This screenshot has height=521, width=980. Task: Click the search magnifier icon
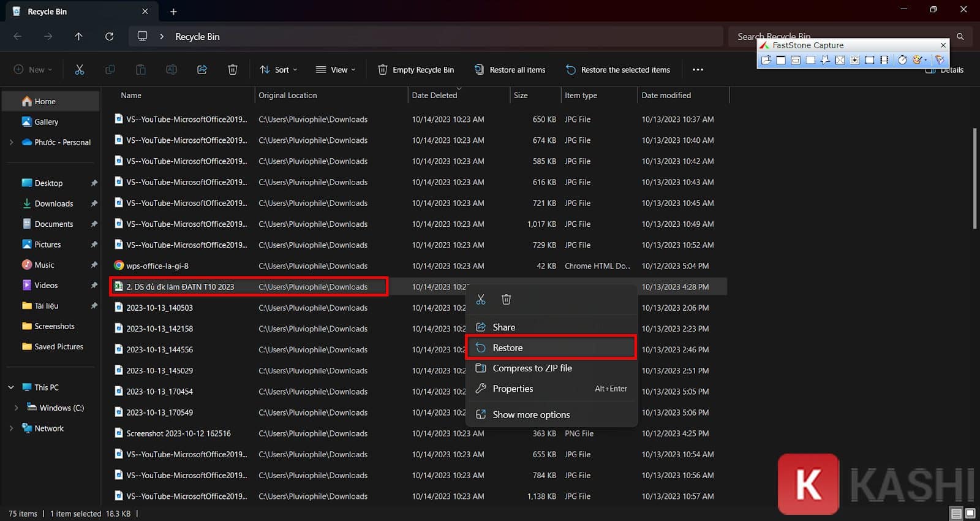pos(960,37)
